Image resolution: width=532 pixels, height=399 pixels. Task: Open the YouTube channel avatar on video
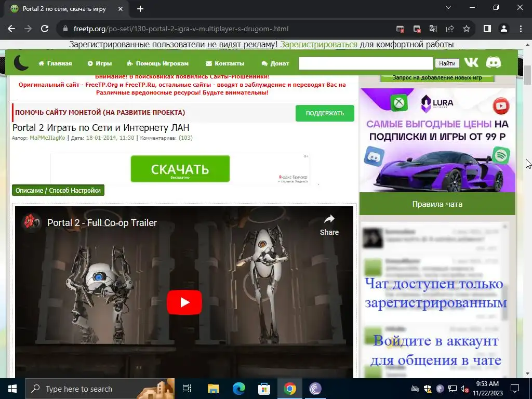tap(31, 222)
